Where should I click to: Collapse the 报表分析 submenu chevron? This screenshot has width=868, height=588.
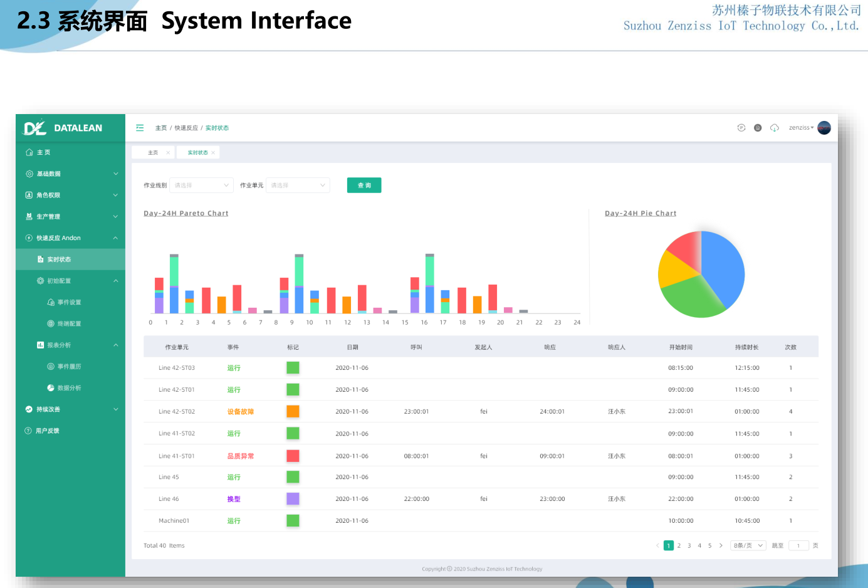pos(115,345)
